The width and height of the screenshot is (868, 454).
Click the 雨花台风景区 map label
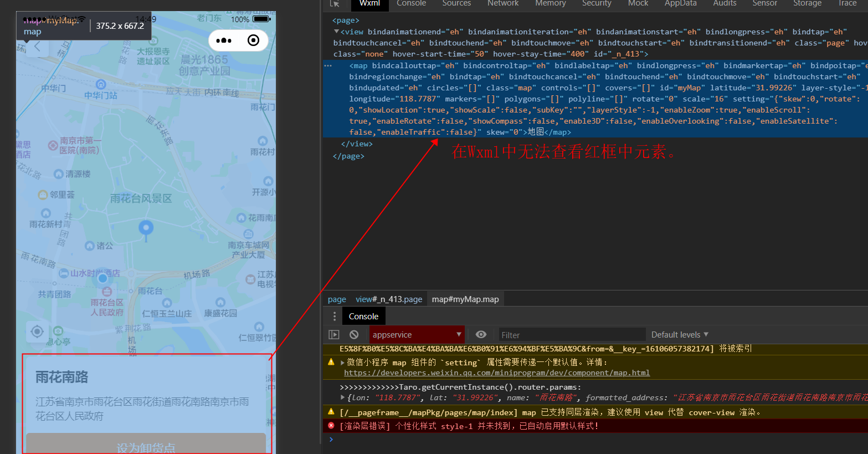(141, 198)
